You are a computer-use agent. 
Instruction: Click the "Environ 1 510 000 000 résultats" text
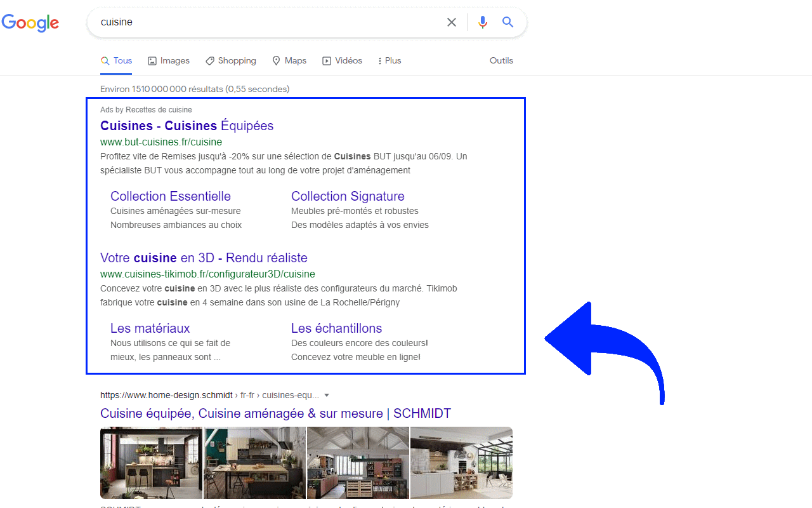195,89
